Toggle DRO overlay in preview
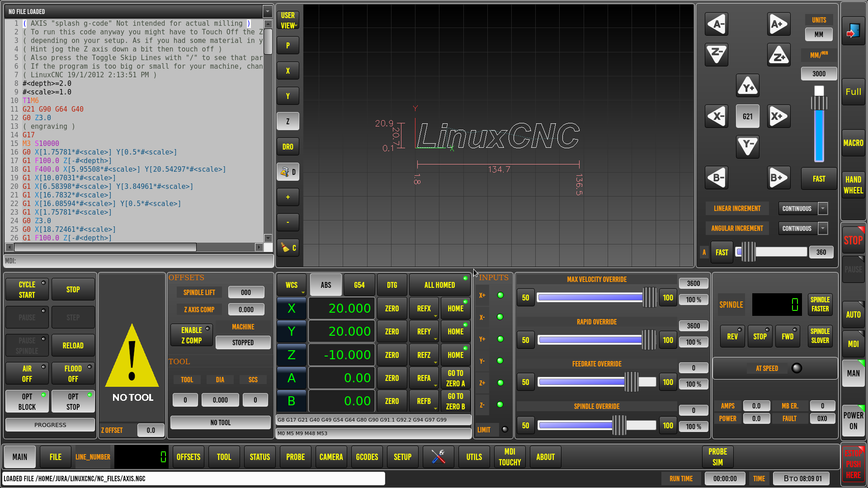Image resolution: width=868 pixels, height=488 pixels. click(288, 147)
